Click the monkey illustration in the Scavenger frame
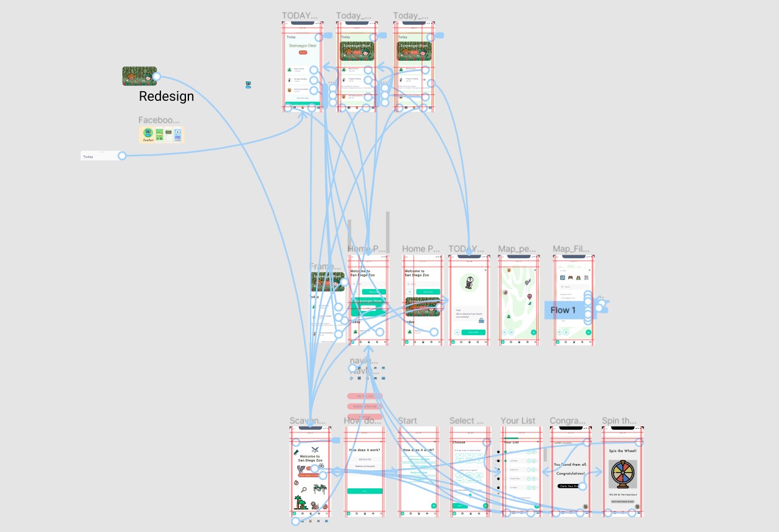Image resolution: width=779 pixels, height=532 pixels. (314, 504)
